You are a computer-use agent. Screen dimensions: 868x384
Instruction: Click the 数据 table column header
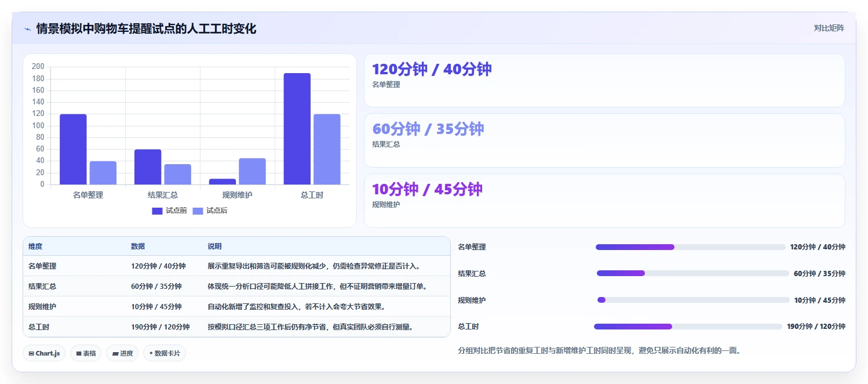(x=138, y=247)
